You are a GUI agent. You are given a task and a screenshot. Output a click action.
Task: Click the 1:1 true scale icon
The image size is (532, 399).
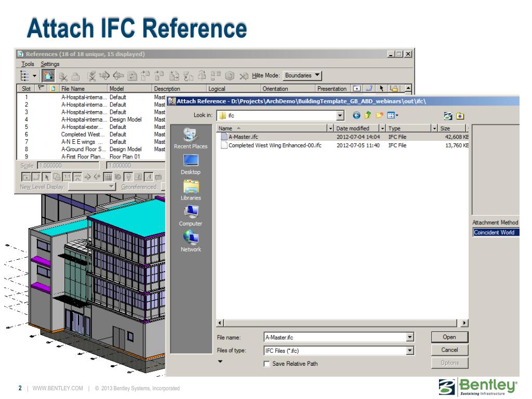pyautogui.click(x=67, y=177)
